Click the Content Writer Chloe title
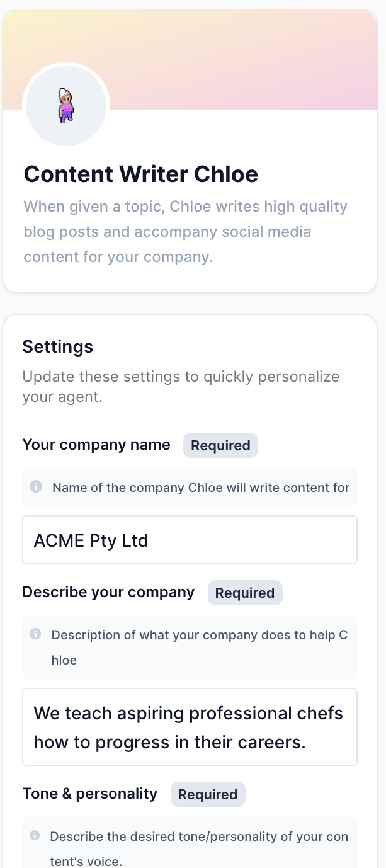Image resolution: width=386 pixels, height=868 pixels. tap(140, 174)
